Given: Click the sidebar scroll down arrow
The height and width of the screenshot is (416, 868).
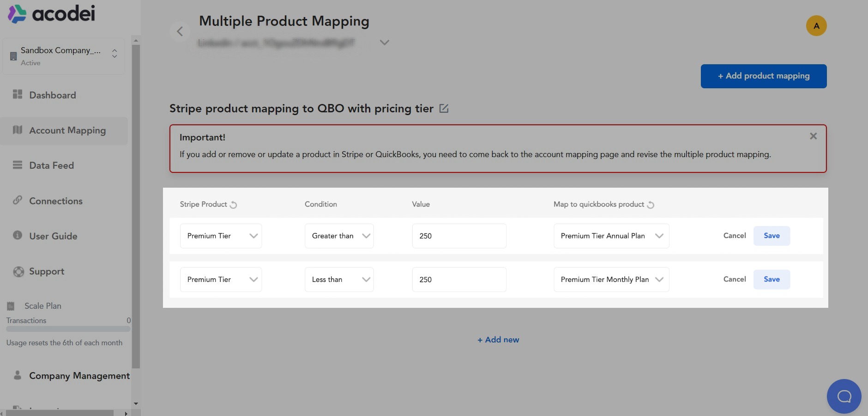Looking at the screenshot, I should tap(136, 404).
